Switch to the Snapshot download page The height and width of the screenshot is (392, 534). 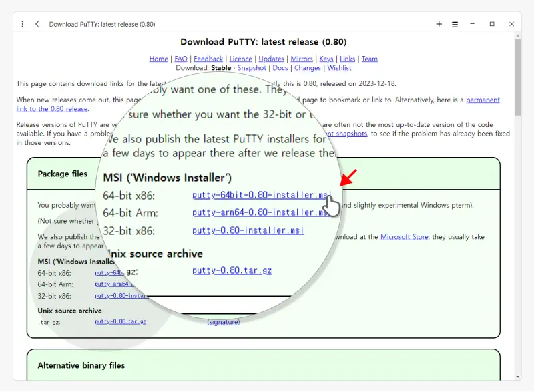(x=252, y=68)
